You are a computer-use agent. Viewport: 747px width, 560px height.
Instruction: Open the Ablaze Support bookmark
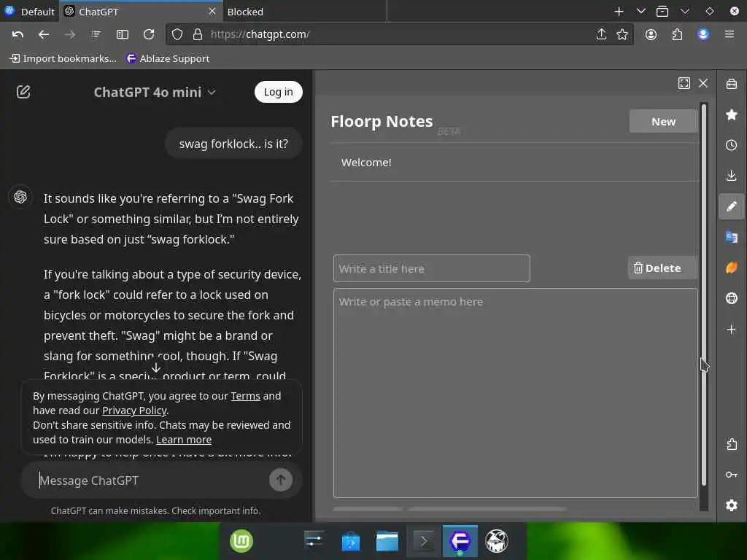coord(168,58)
